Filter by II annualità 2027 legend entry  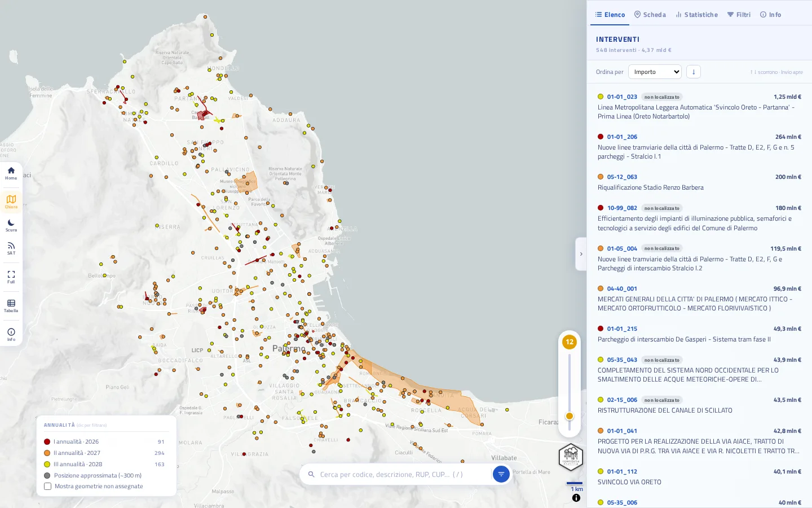104,453
